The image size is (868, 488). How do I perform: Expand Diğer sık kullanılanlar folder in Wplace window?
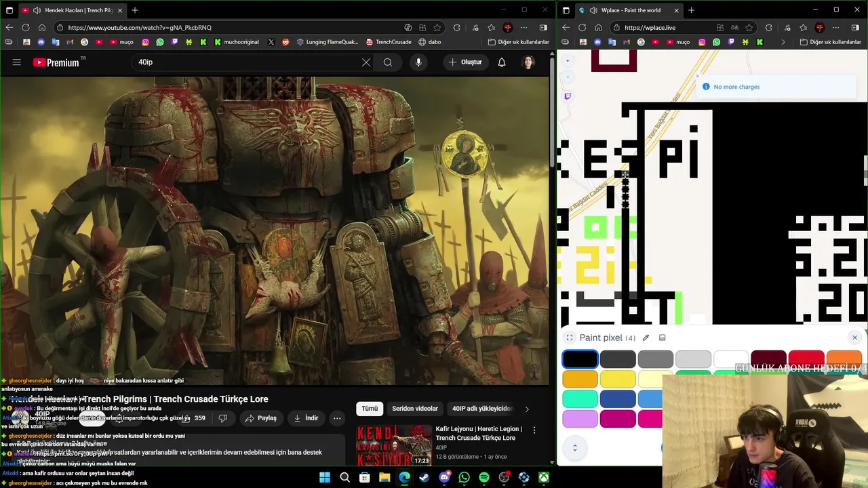pos(831,42)
